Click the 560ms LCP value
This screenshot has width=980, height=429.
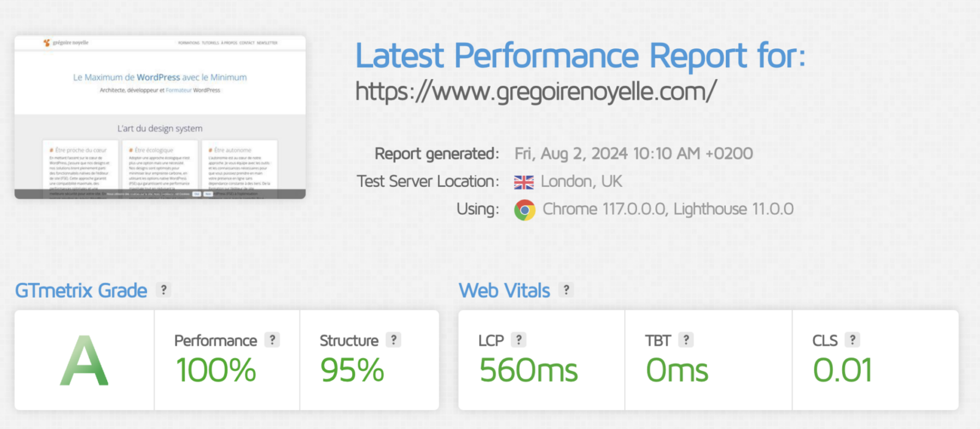pos(529,371)
